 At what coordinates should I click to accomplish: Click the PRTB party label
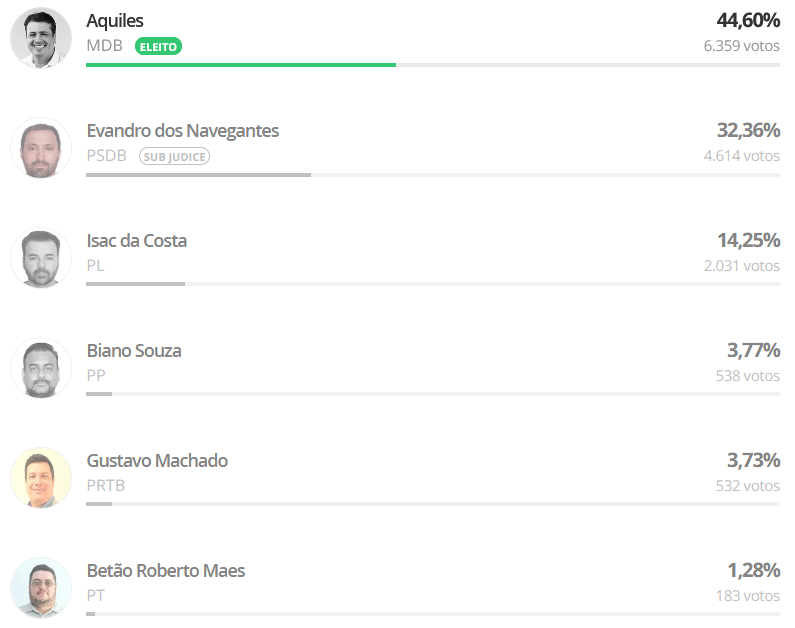tap(106, 486)
